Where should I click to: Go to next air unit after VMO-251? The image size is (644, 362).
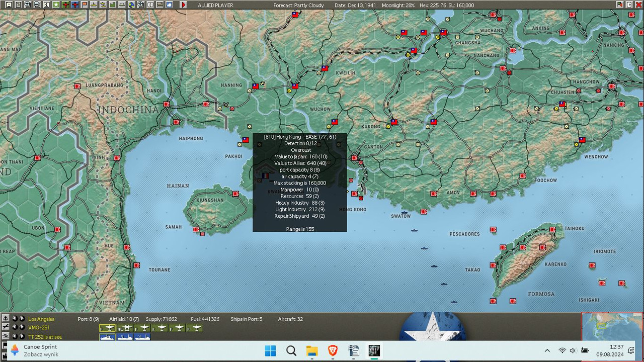pyautogui.click(x=22, y=327)
